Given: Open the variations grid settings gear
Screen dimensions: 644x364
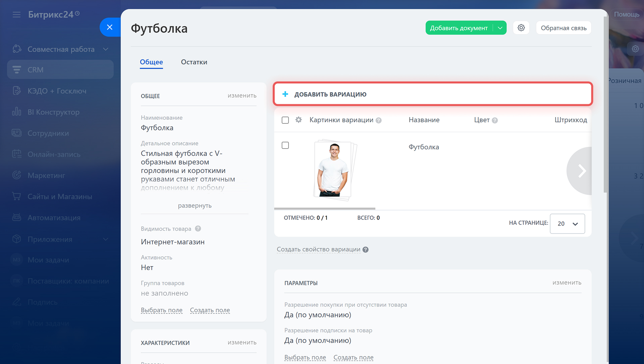Looking at the screenshot, I should (x=299, y=120).
